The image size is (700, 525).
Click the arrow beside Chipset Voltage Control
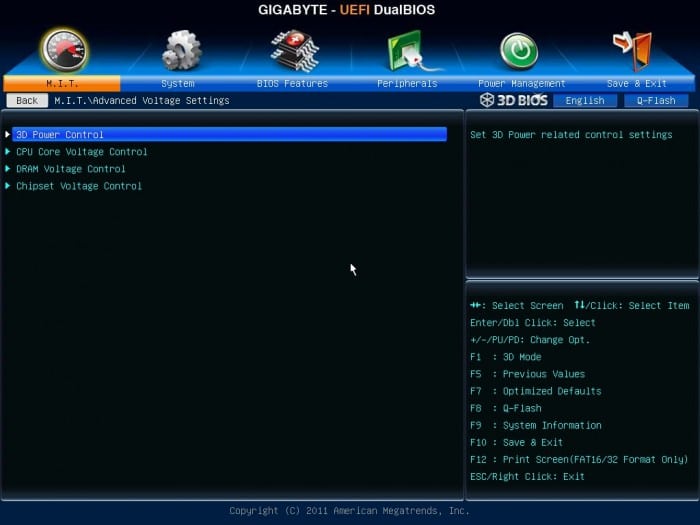8,185
